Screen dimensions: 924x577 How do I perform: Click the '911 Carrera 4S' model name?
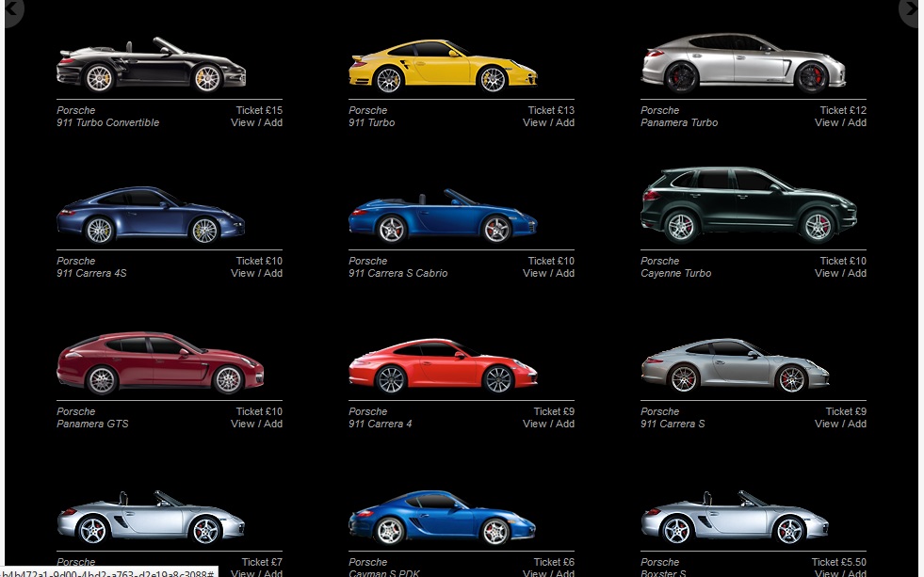91,273
